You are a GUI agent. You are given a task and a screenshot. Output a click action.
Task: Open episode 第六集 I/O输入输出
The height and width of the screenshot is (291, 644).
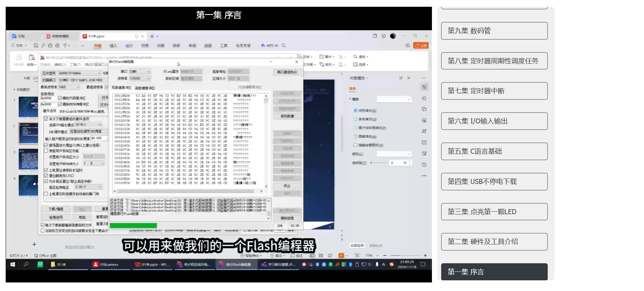pyautogui.click(x=494, y=121)
